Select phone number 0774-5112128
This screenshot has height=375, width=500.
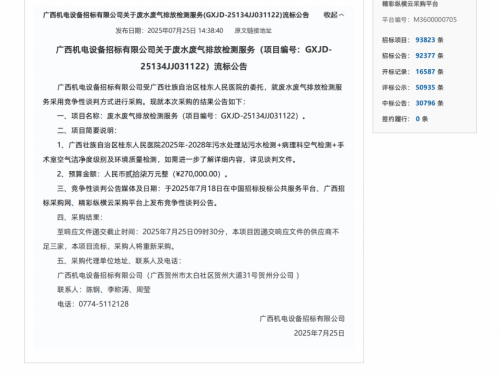(x=104, y=304)
